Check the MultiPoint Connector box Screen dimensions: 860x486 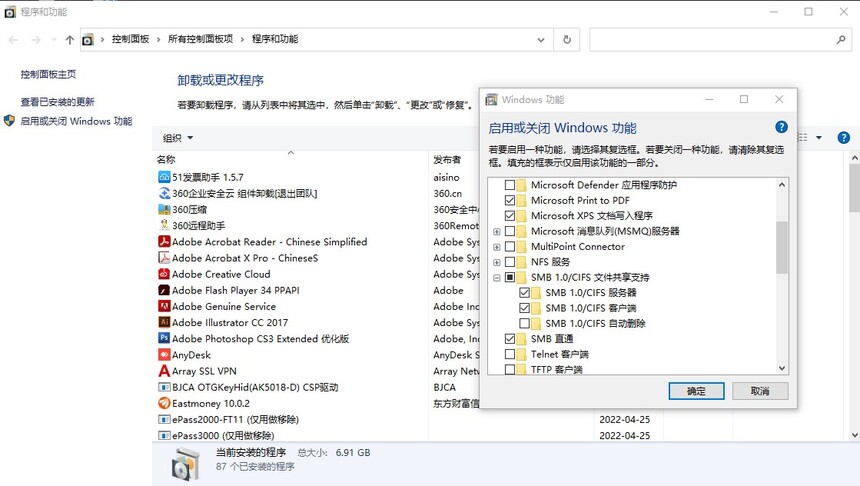coord(510,246)
